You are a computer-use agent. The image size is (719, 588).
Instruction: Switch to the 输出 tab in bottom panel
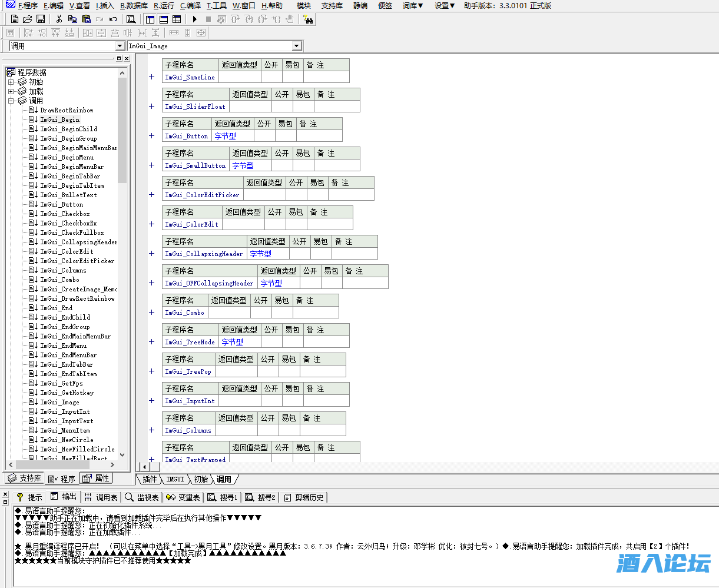[x=64, y=497]
